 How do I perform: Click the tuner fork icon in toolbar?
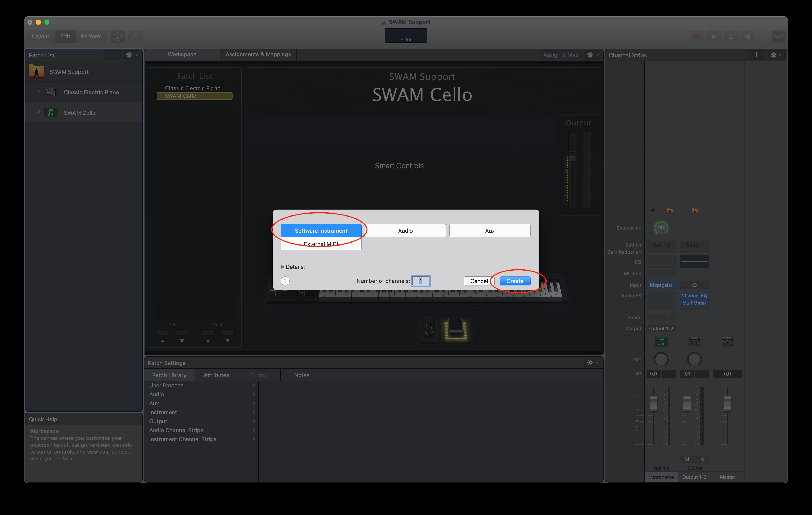tap(135, 36)
